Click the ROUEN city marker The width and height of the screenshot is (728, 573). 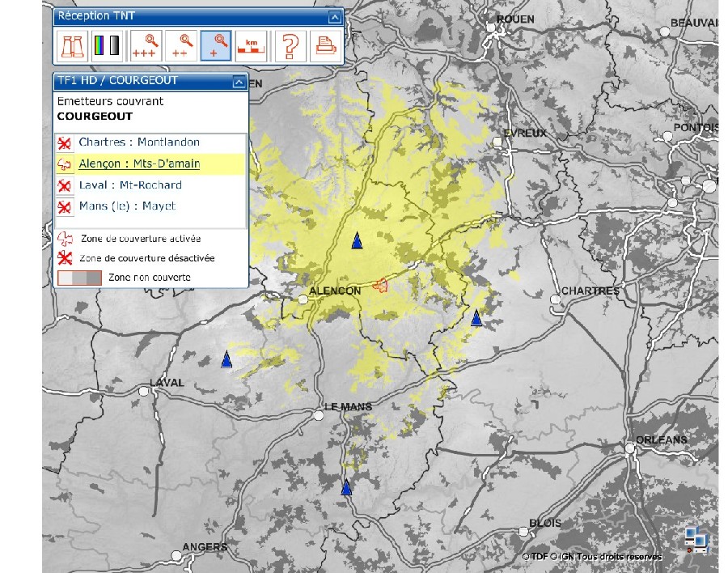(x=491, y=28)
